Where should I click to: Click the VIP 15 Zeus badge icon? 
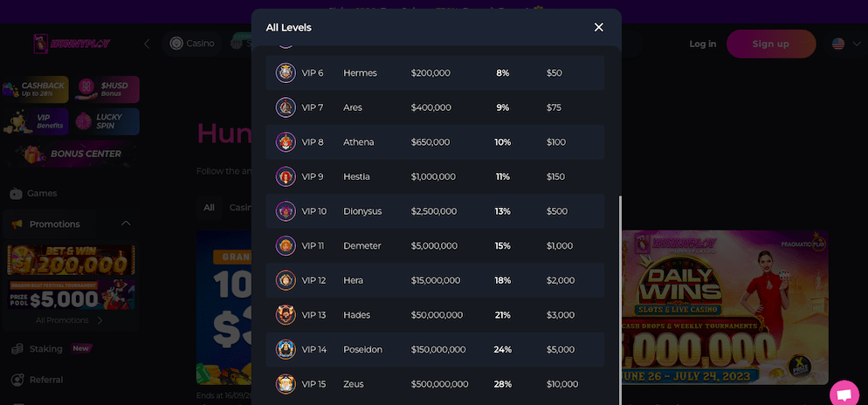point(286,384)
